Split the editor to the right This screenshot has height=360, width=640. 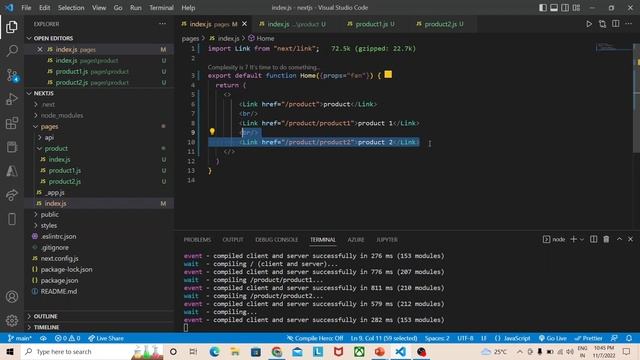click(616, 24)
